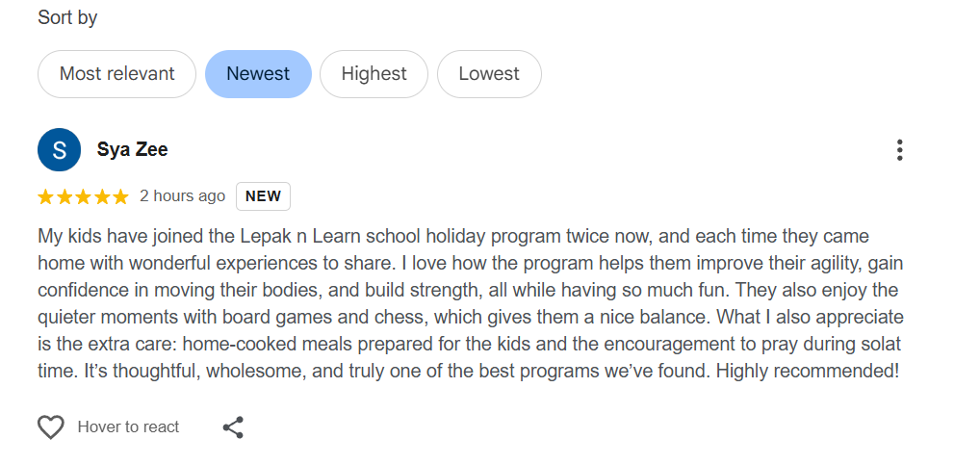Click the "Sort by" heading

pos(67,17)
